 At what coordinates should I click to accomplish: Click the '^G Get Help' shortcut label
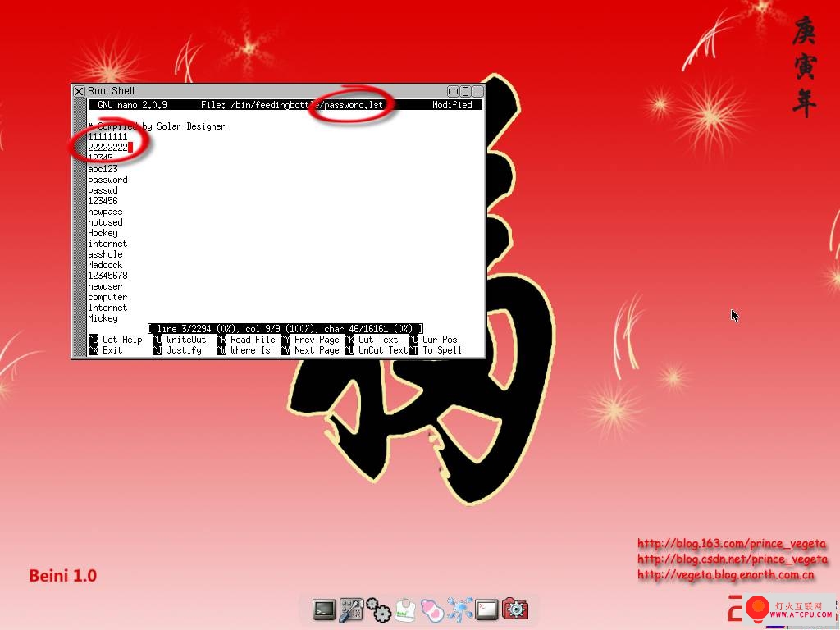coord(116,339)
